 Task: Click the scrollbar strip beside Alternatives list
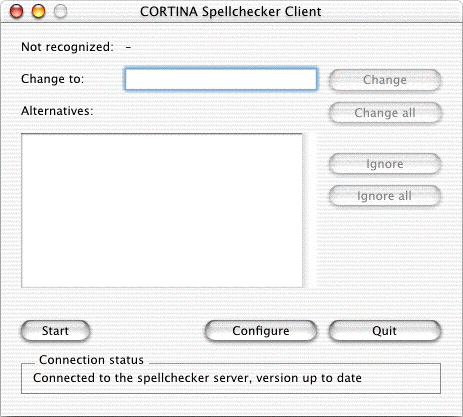point(310,210)
